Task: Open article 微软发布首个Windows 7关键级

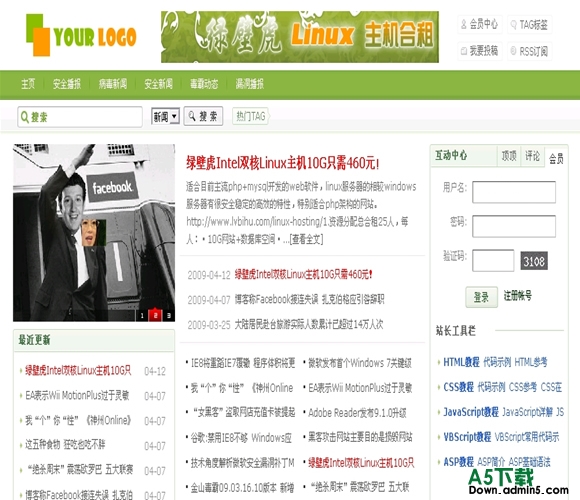Action: 360,363
